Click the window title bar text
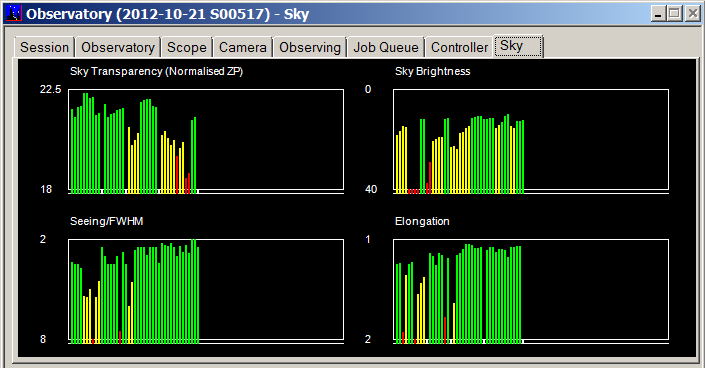The width and height of the screenshot is (705, 368). point(167,14)
